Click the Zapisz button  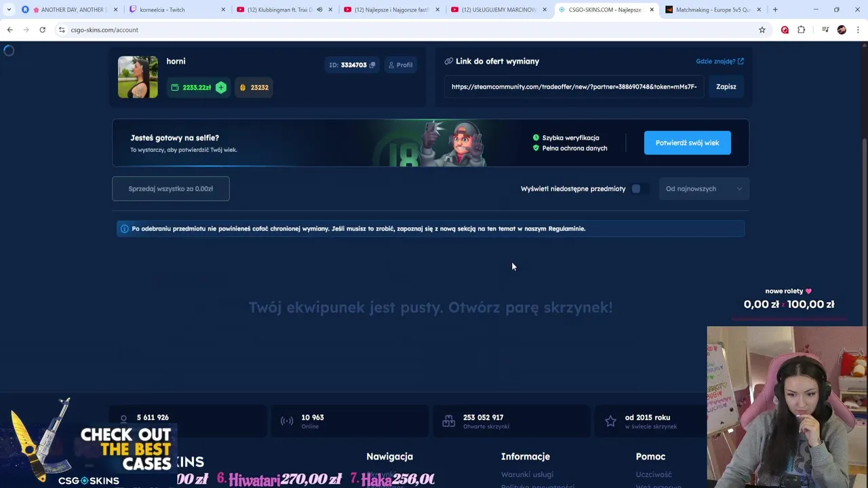click(x=726, y=87)
